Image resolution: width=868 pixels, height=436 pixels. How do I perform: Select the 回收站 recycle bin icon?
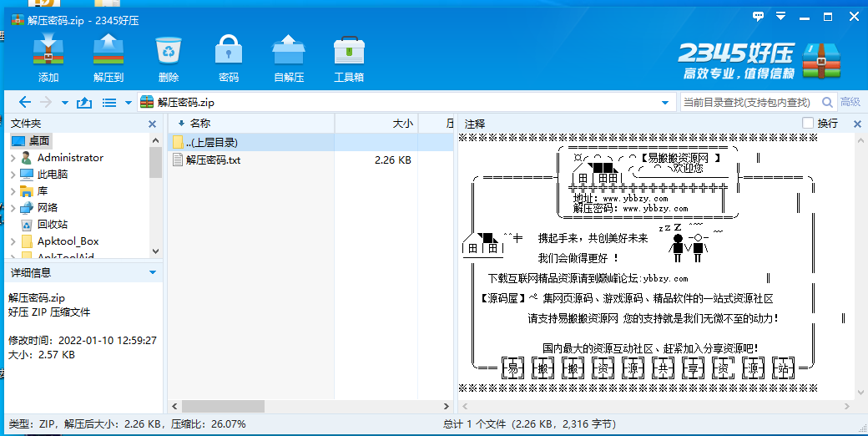click(x=27, y=225)
